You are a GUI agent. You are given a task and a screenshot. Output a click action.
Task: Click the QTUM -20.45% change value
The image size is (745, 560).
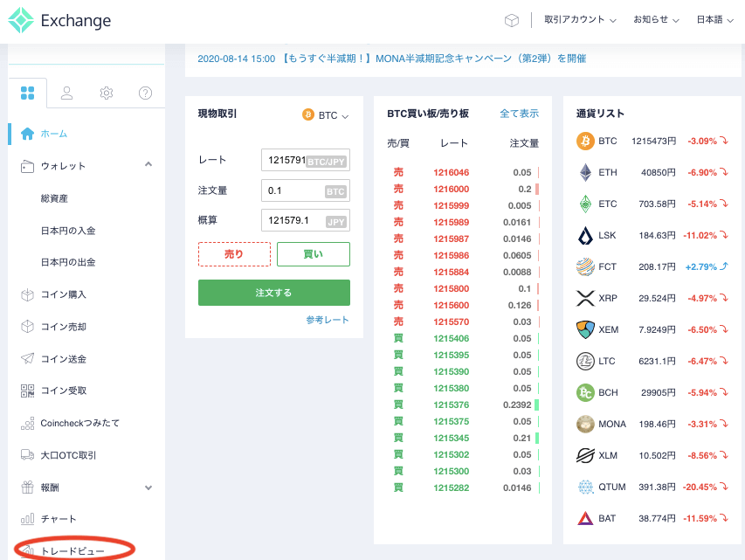pos(700,487)
